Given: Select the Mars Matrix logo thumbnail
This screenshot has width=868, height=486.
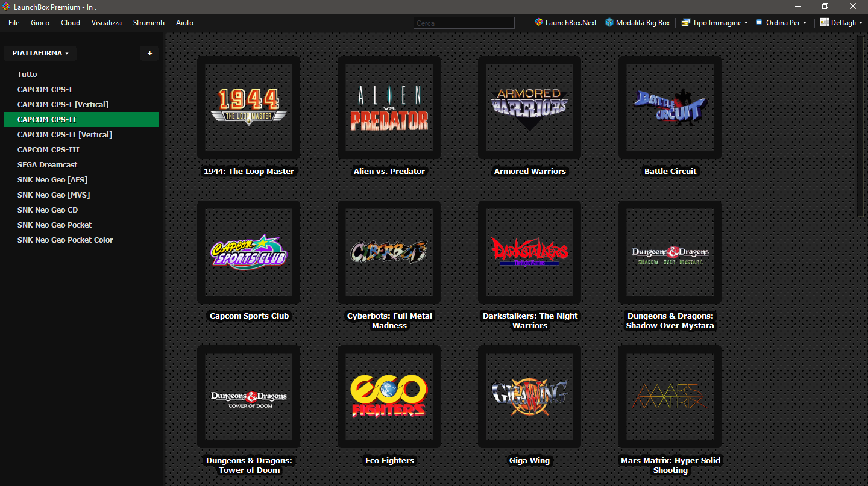Looking at the screenshot, I should click(x=670, y=396).
